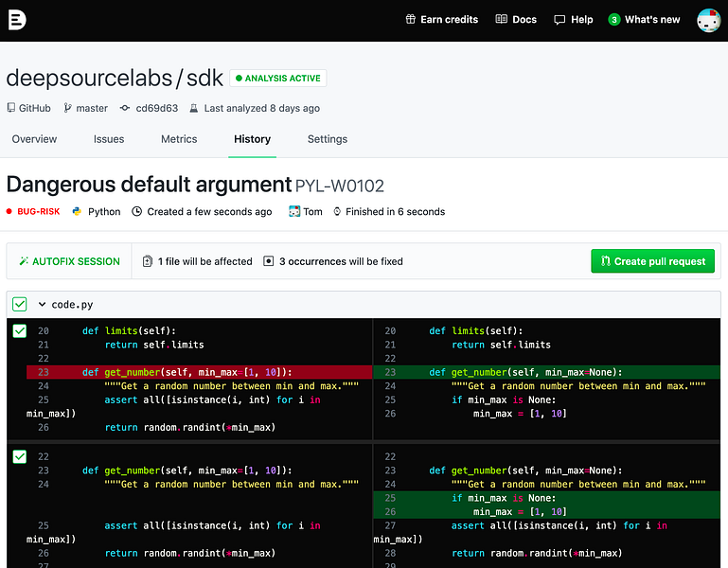The image size is (728, 568).
Task: Click Create pull request button
Action: coord(653,261)
